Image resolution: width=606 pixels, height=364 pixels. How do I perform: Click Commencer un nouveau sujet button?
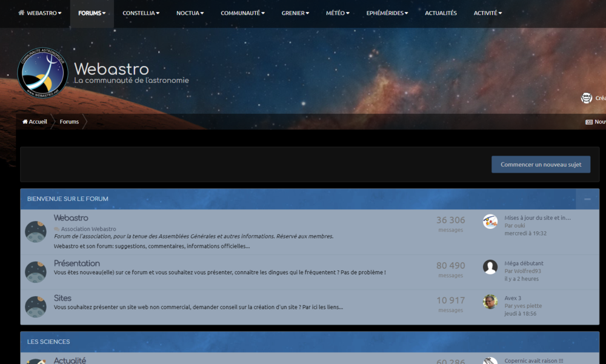pos(541,165)
